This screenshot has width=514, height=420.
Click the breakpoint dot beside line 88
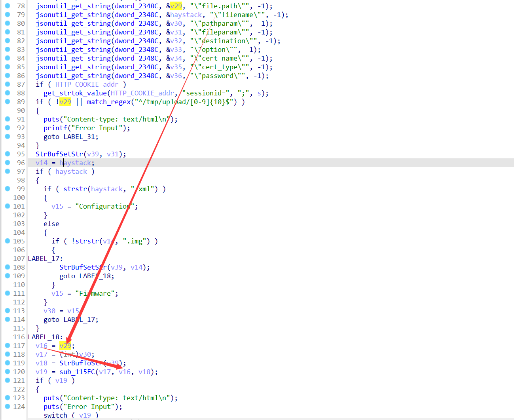point(7,93)
